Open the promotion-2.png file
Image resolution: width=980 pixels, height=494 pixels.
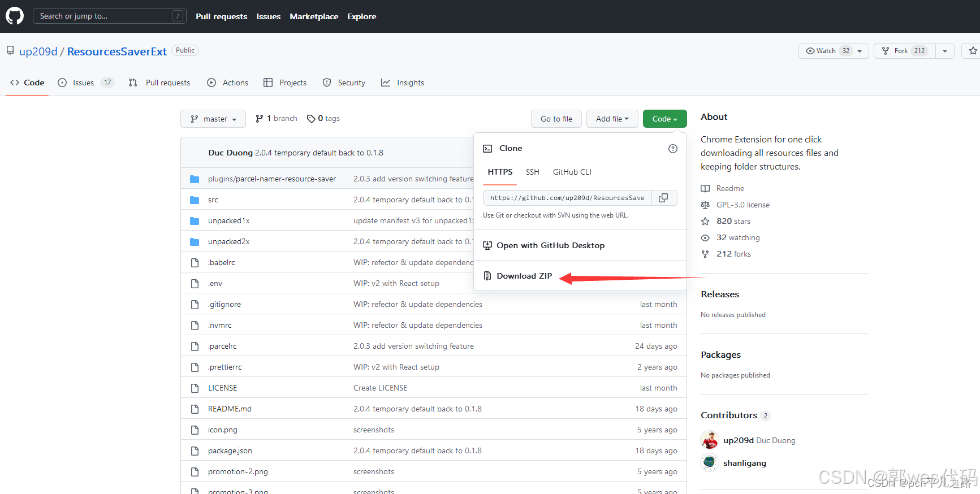pos(238,472)
